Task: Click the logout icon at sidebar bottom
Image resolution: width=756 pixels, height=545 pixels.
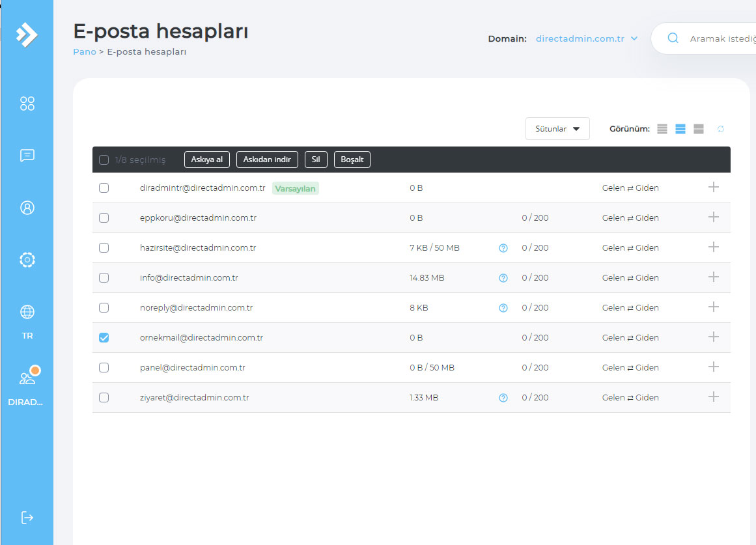Action: [x=27, y=518]
